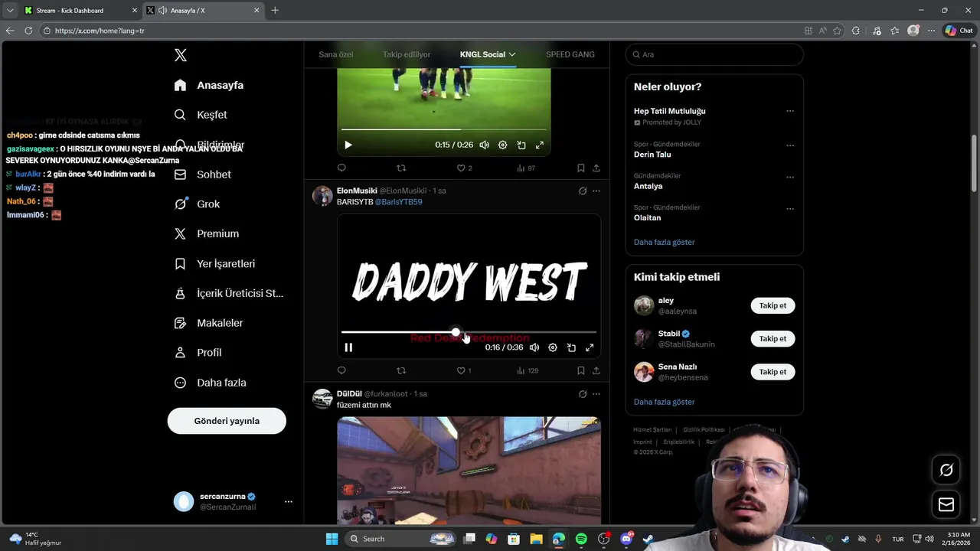Viewport: 980px width, 551px height.
Task: Expand KNGL Social tab dropdown arrow
Action: (512, 54)
